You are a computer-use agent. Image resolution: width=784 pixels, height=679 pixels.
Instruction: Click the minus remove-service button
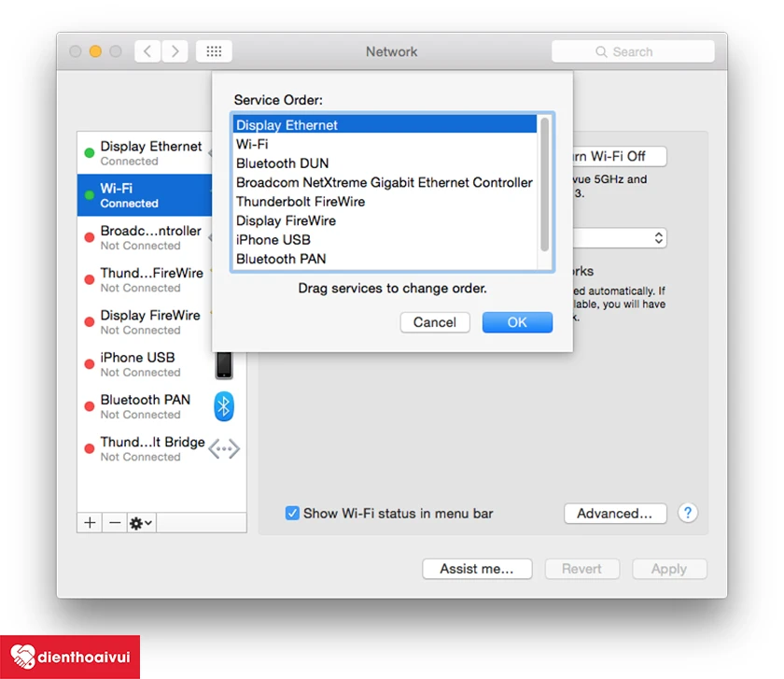click(x=115, y=523)
